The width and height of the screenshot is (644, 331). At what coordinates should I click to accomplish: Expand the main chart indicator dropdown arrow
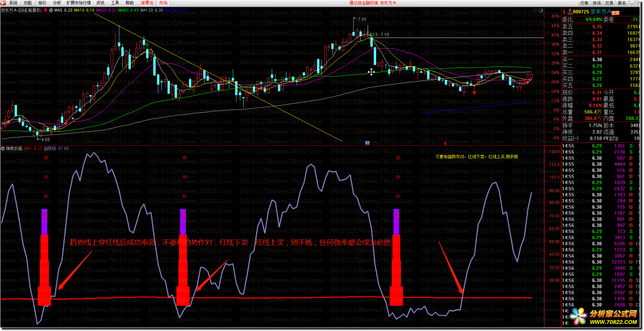click(x=52, y=10)
